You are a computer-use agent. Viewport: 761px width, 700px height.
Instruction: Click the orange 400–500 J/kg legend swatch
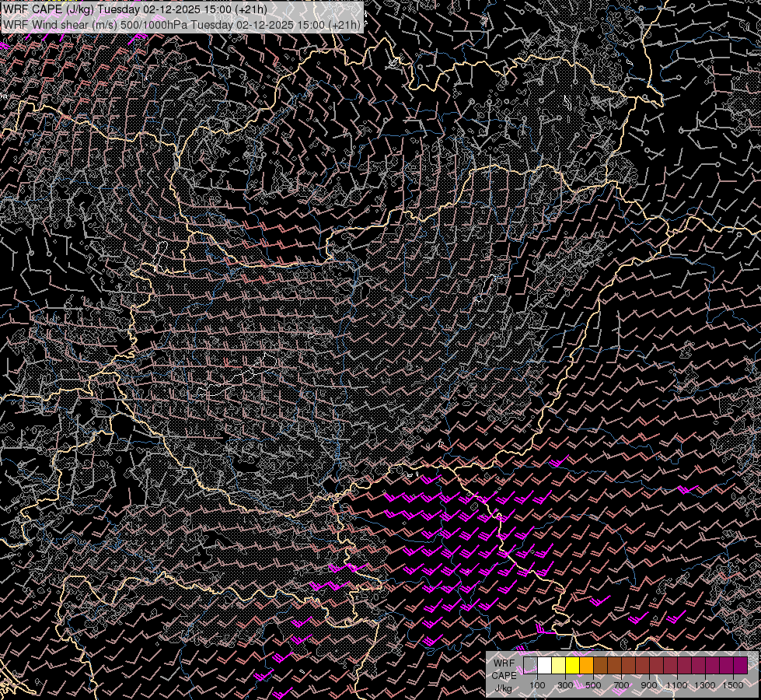coord(587,665)
